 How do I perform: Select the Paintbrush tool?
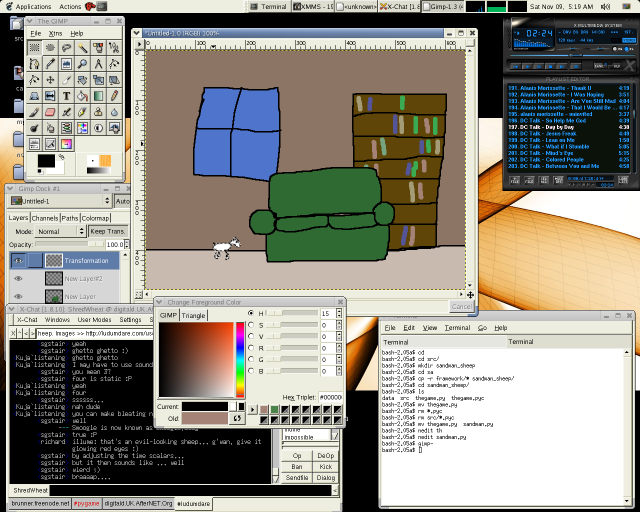(34, 111)
